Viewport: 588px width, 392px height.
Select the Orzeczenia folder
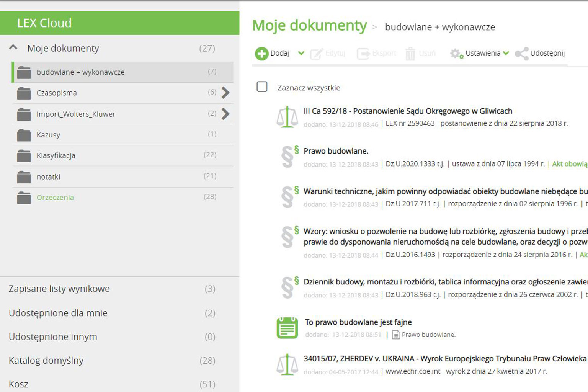pos(55,198)
